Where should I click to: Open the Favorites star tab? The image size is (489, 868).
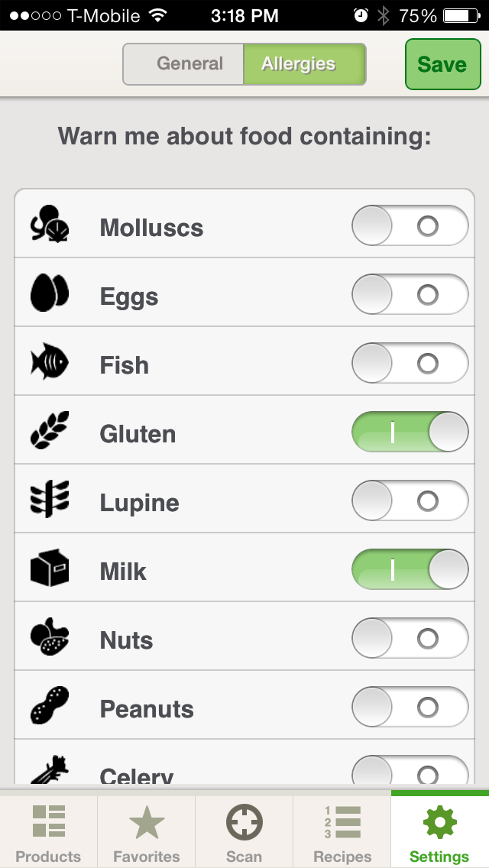coord(147,833)
